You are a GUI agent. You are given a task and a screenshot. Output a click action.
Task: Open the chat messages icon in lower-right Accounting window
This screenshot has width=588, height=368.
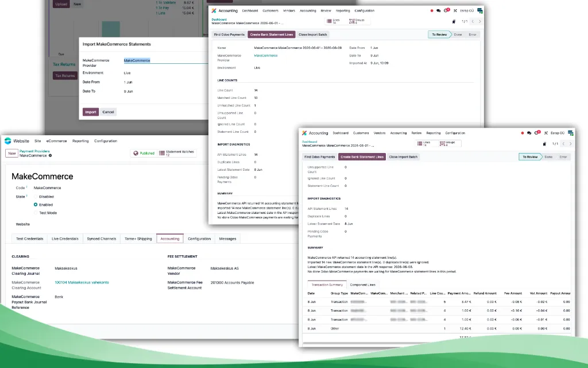click(529, 133)
